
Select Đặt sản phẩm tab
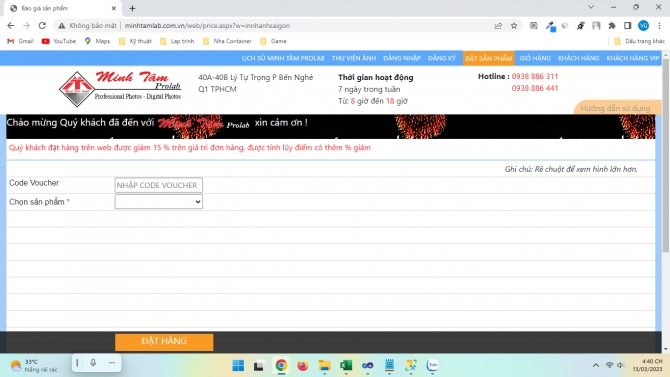488,58
